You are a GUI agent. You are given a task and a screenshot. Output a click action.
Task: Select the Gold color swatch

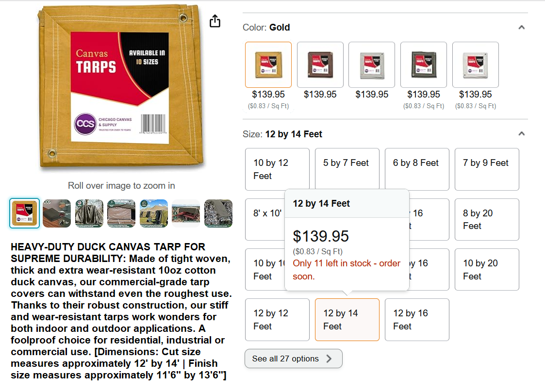point(268,65)
